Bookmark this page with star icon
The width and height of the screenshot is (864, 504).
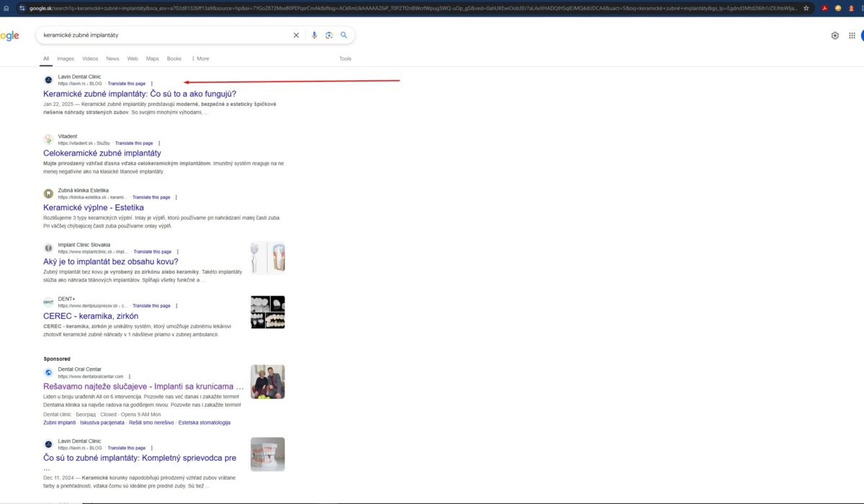point(806,8)
